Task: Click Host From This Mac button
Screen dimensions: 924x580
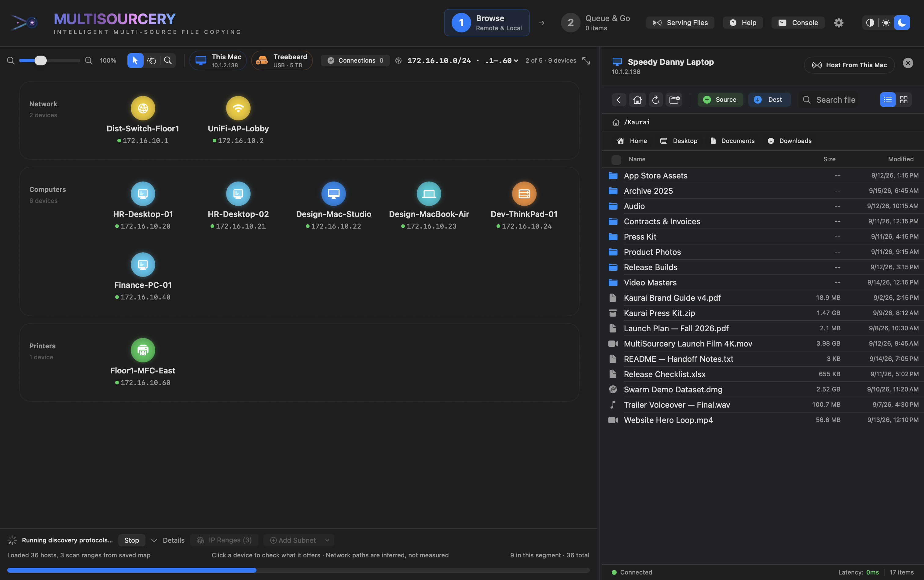Action: [x=849, y=65]
